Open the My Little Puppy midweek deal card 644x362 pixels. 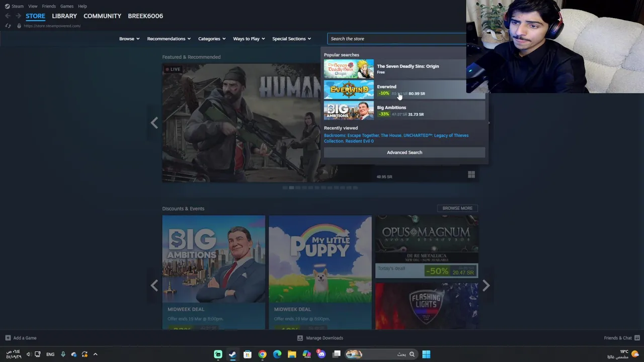320,273
